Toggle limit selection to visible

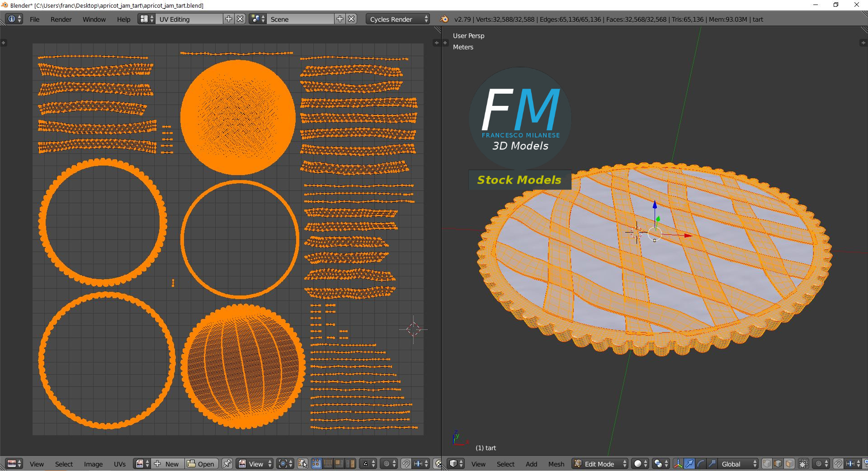coord(803,464)
